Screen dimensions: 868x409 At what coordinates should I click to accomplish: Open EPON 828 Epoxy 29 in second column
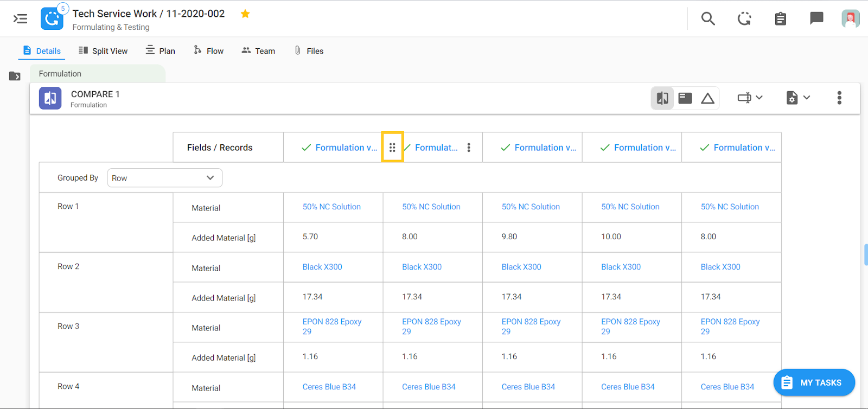coord(431,327)
